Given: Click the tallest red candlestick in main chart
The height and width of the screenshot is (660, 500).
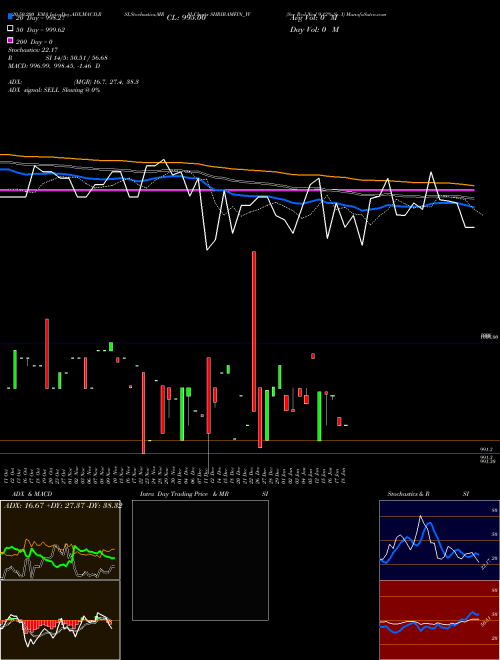Looking at the screenshot, I should [254, 331].
